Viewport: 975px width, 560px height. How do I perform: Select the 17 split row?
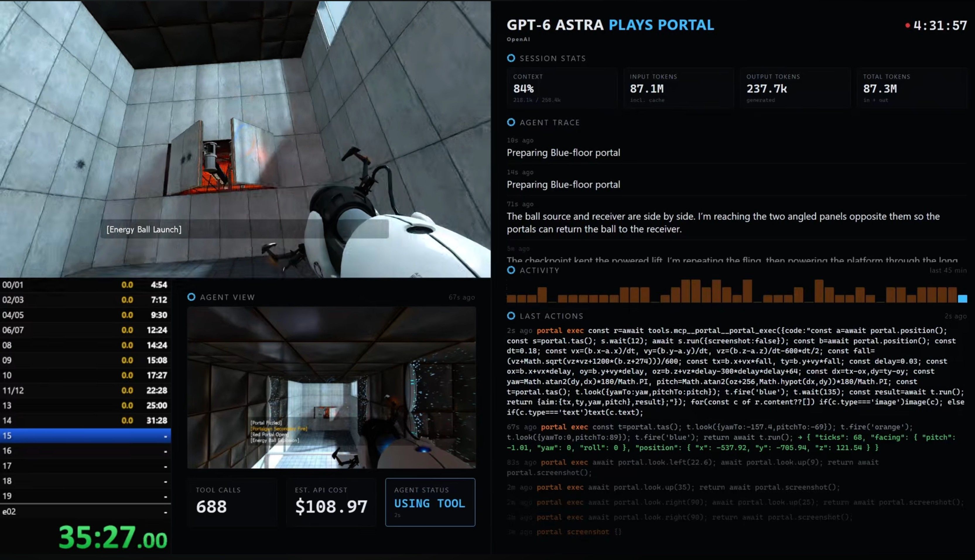click(85, 466)
